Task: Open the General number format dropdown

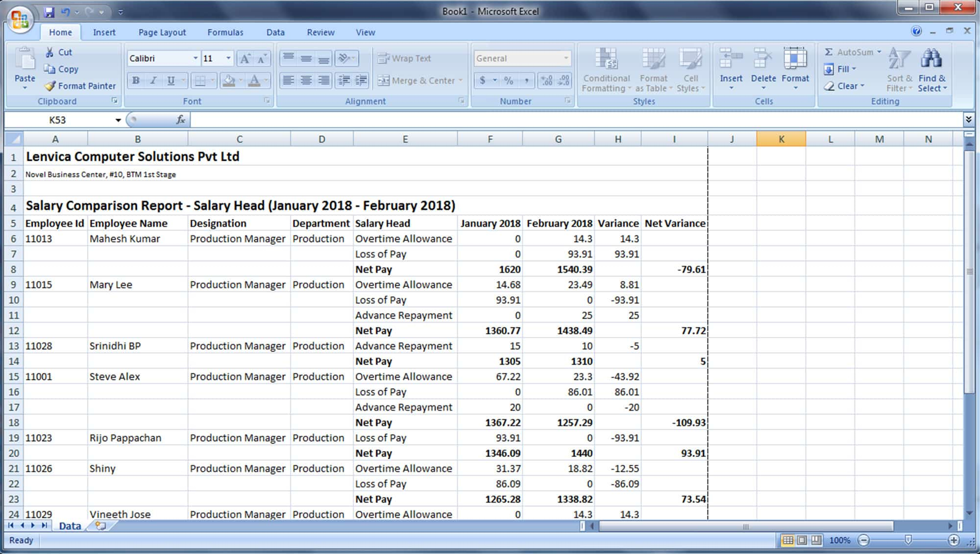Action: [x=565, y=58]
